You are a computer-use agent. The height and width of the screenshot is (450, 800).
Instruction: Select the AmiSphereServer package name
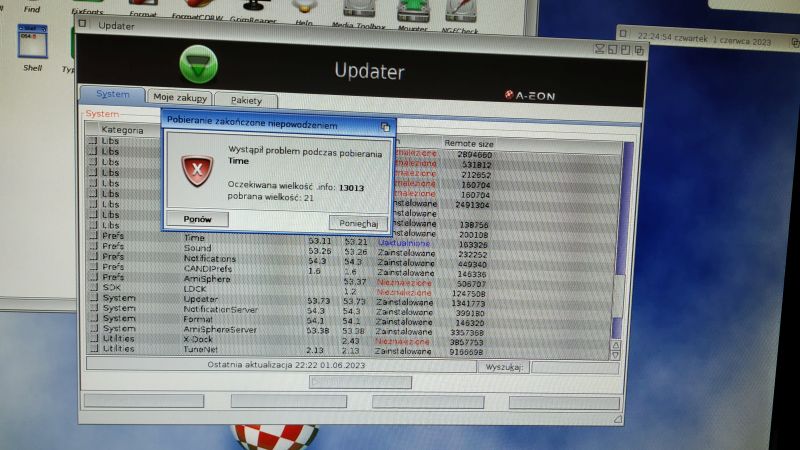tap(220, 330)
